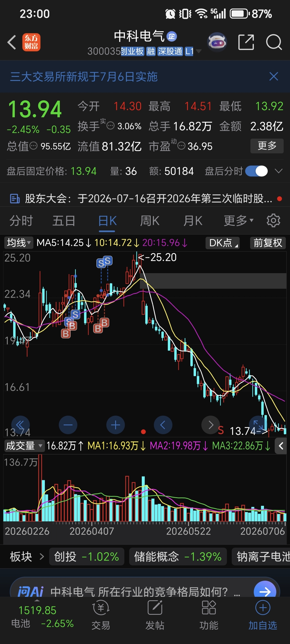This screenshot has height=644, width=290.
Task: Open the 均线 indicator dropdown
Action: tap(19, 243)
